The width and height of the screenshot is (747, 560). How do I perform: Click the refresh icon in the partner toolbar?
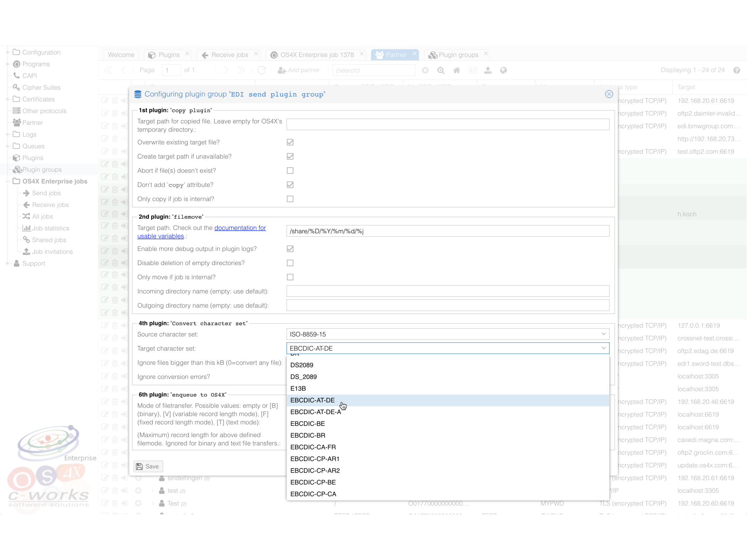pyautogui.click(x=262, y=70)
